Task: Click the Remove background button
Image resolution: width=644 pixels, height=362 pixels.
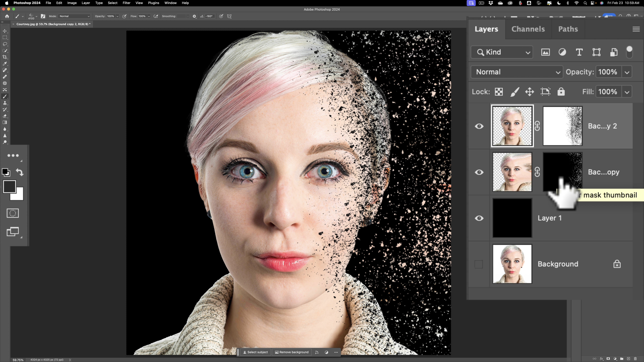Action: [292, 352]
